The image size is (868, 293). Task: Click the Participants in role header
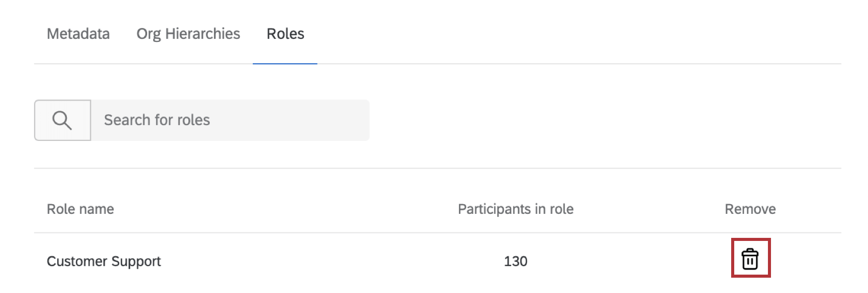click(x=515, y=209)
